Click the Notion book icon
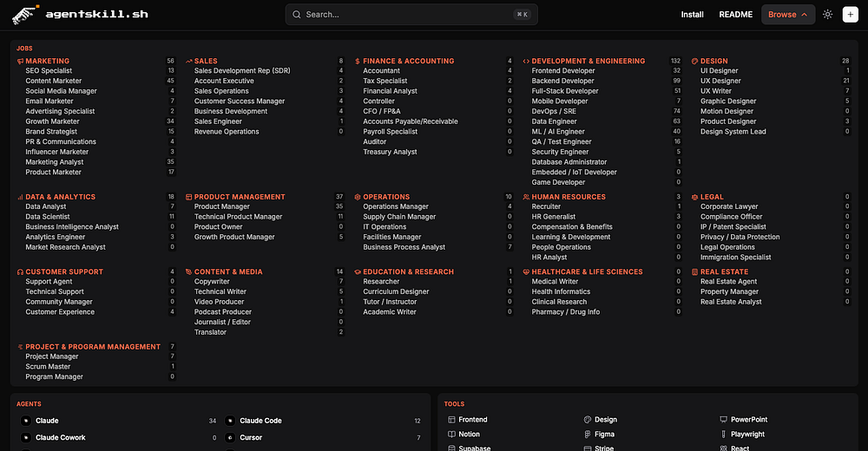 [451, 435]
